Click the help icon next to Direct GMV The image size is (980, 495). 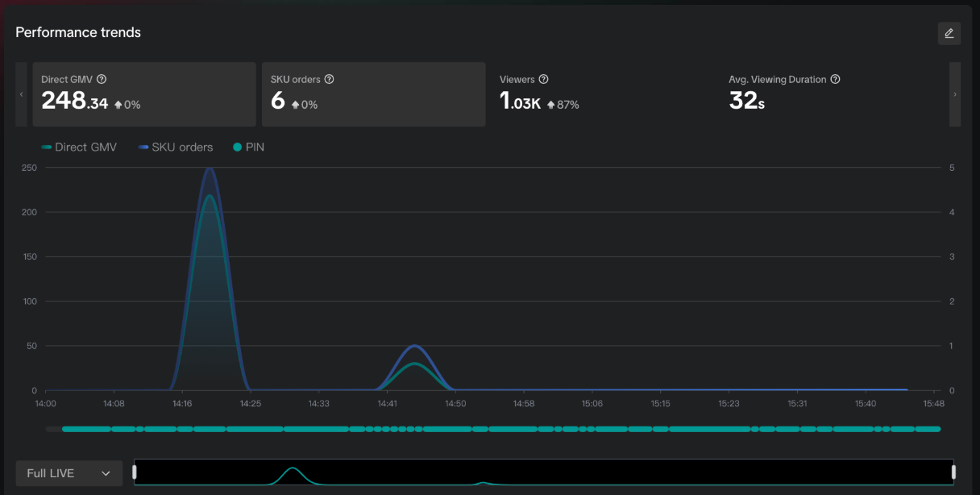[102, 79]
